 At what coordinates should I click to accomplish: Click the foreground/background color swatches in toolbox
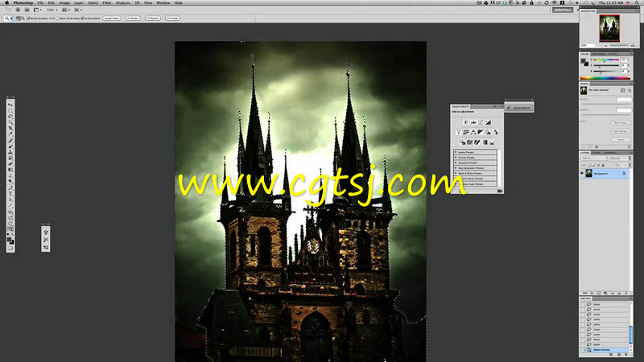click(x=10, y=241)
